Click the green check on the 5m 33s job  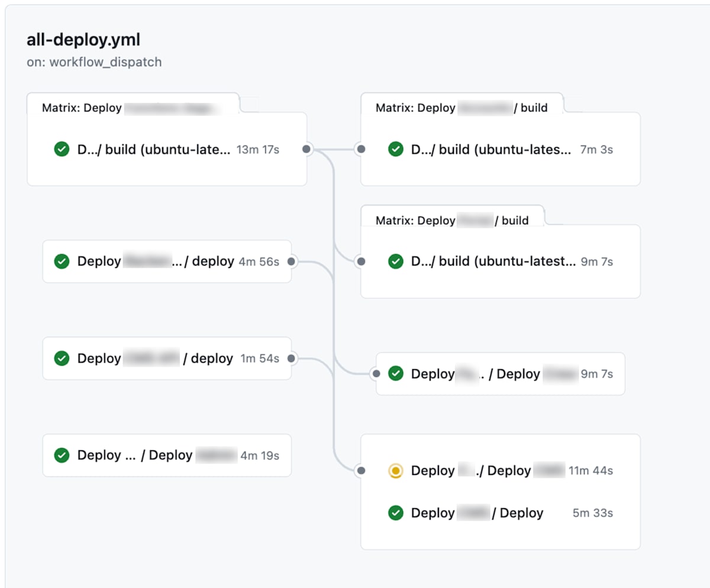coord(395,513)
